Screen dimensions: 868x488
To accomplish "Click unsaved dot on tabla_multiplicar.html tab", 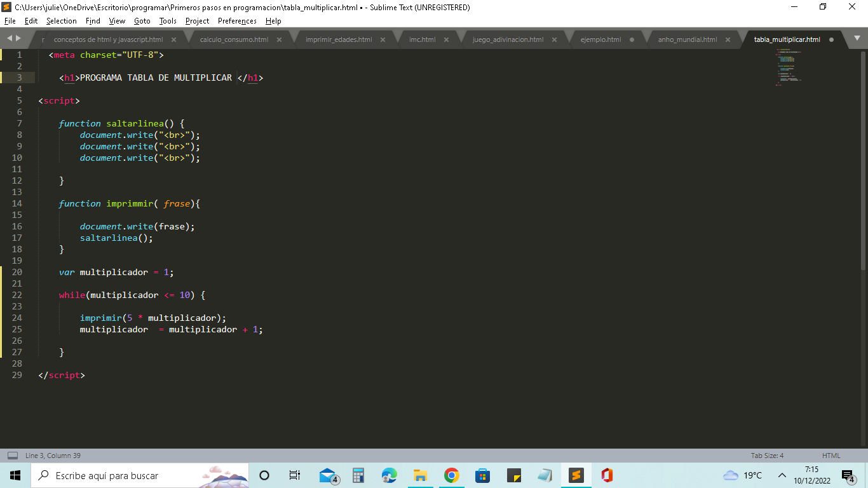I will click(831, 39).
